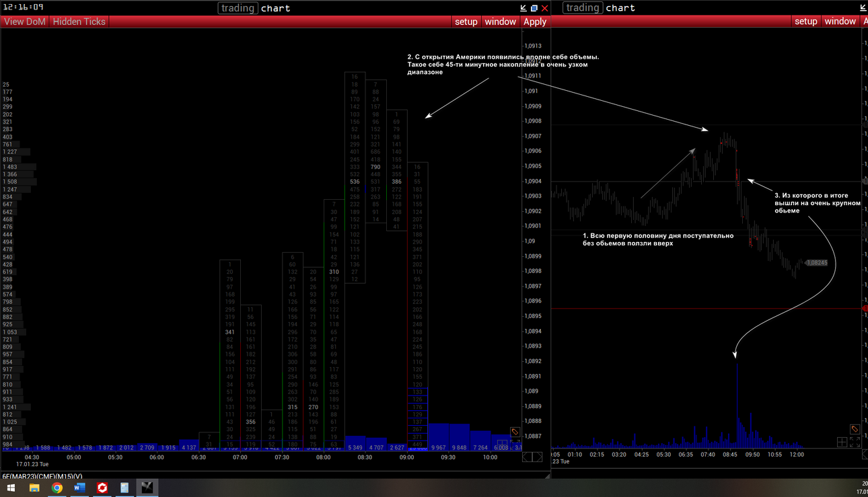Viewport: 868px width, 497px height.
Task: Open window menu of right chart
Action: (x=840, y=22)
